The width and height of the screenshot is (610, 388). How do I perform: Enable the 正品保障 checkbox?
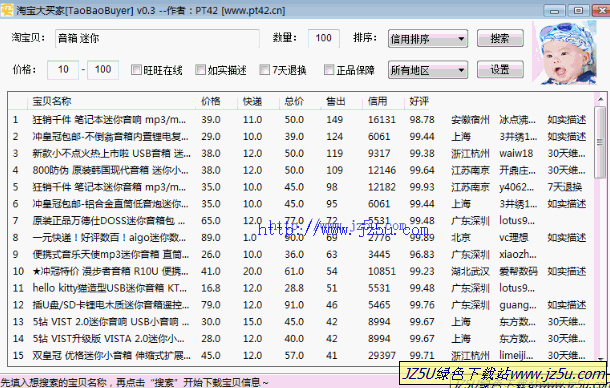coord(329,70)
